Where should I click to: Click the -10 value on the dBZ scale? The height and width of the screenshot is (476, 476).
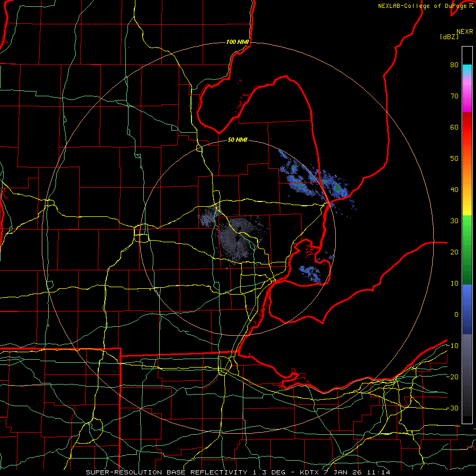[x=452, y=346]
